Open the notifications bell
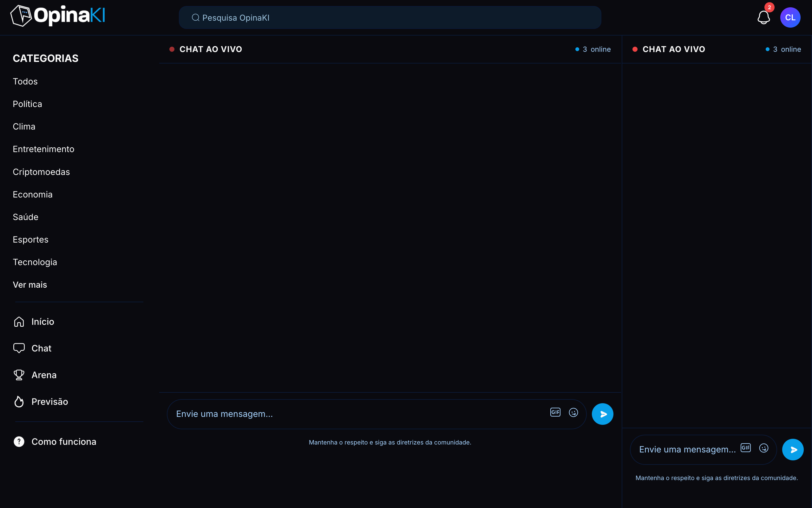 pos(763,17)
